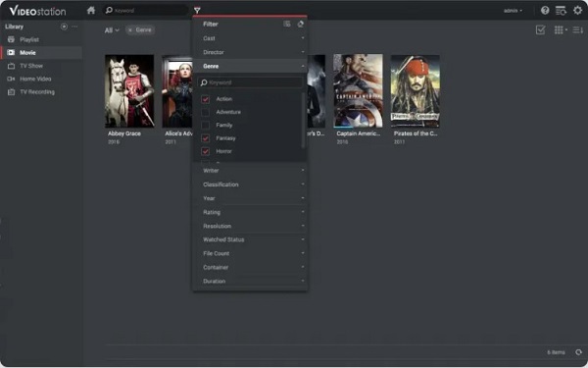Check the Adventure genre checkbox

[205, 112]
